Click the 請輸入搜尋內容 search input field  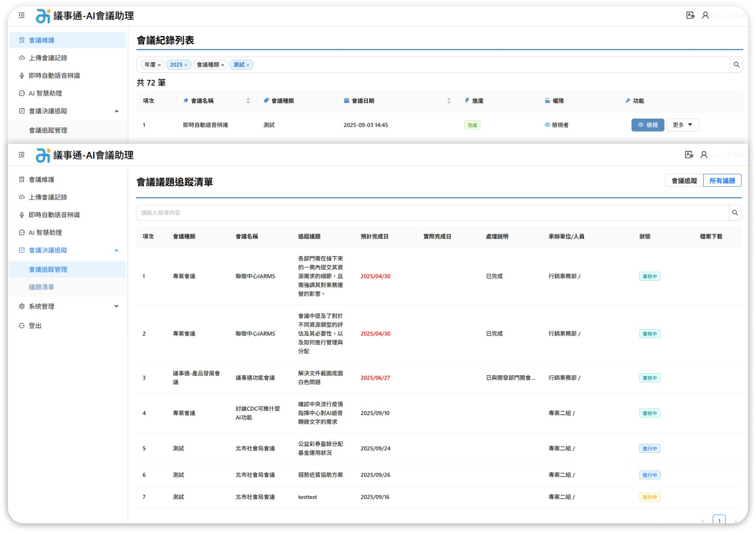coord(432,213)
